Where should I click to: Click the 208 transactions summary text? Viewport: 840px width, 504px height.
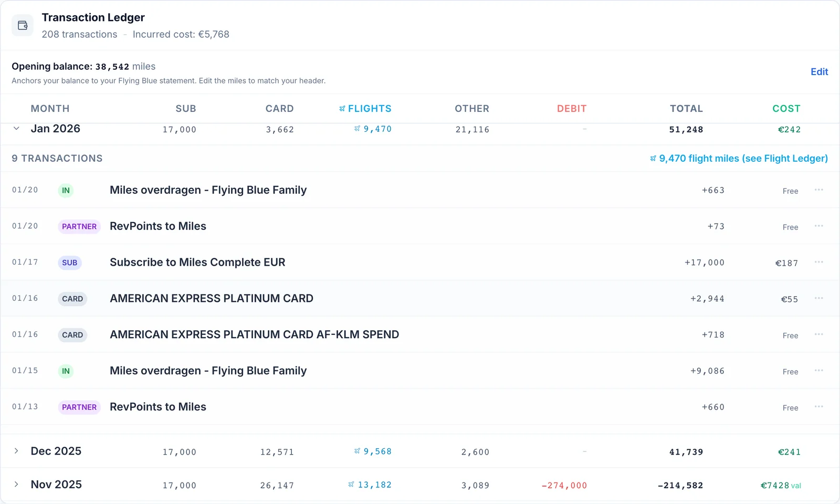(79, 34)
